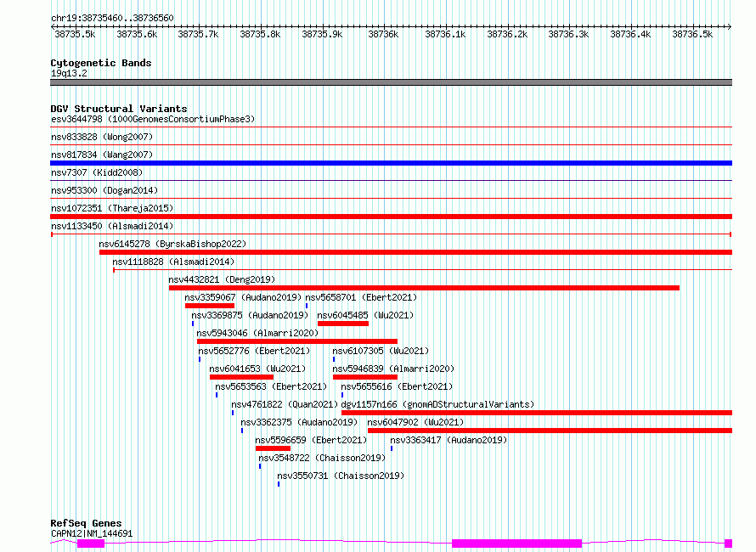Click the nsv953300 (Dogan2014) label
This screenshot has width=756, height=552.
click(x=104, y=190)
